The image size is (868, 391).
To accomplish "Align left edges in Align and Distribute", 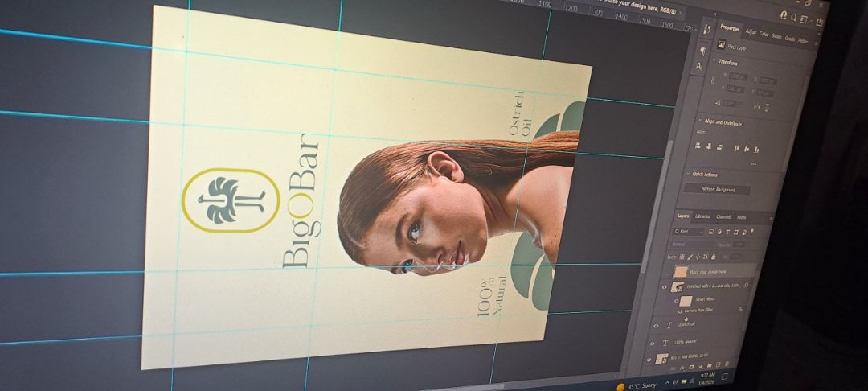I will 698,145.
